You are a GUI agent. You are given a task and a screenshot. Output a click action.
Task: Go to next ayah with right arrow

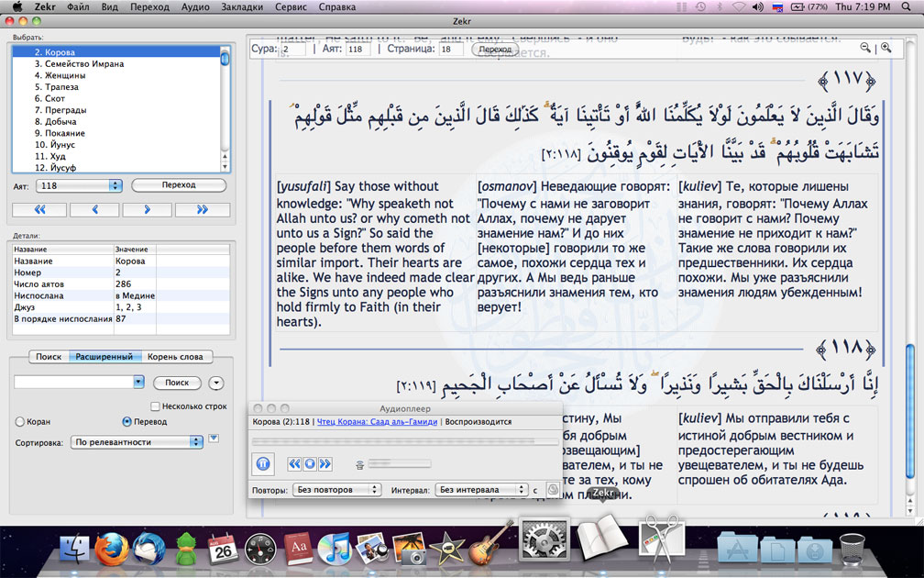coord(147,209)
